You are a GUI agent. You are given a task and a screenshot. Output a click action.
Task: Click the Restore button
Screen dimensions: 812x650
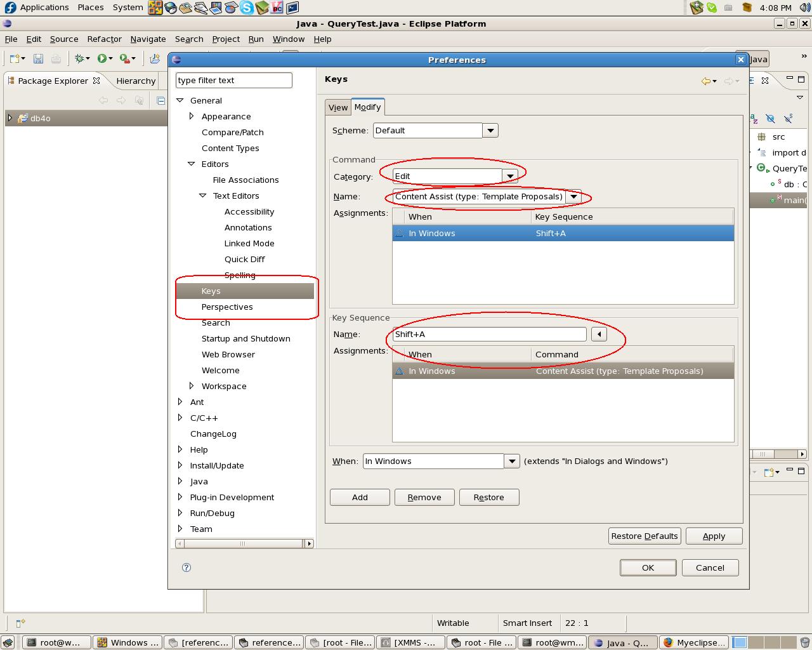pos(489,497)
